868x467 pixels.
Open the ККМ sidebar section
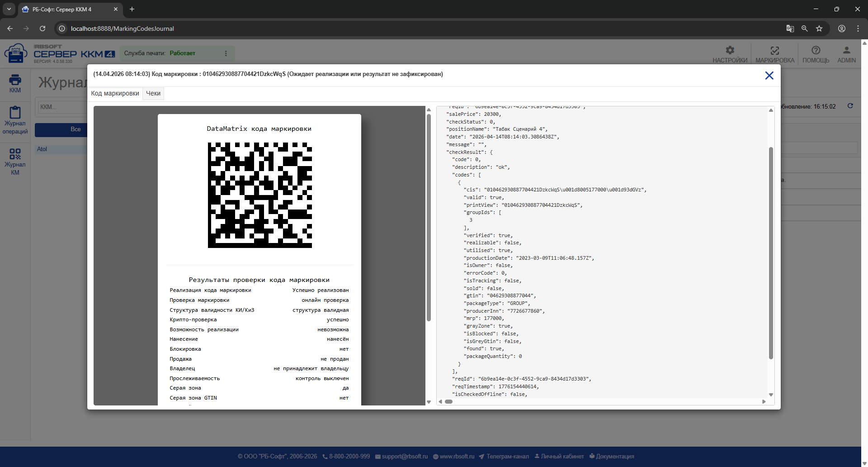[x=15, y=84]
